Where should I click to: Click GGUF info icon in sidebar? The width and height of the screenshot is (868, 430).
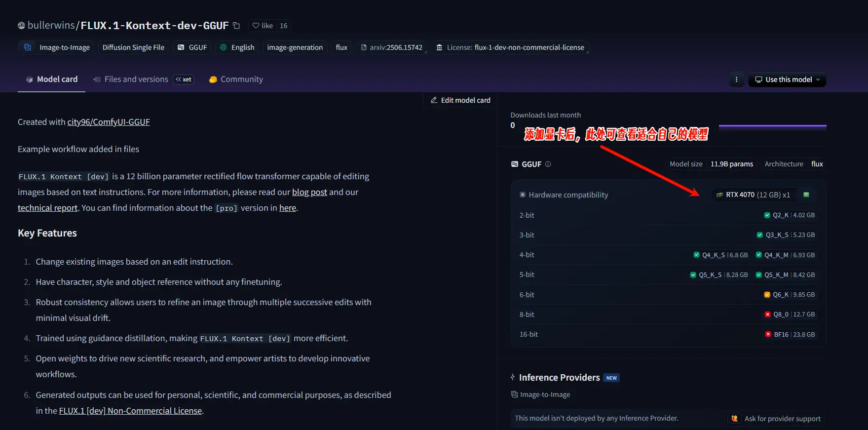tap(548, 164)
